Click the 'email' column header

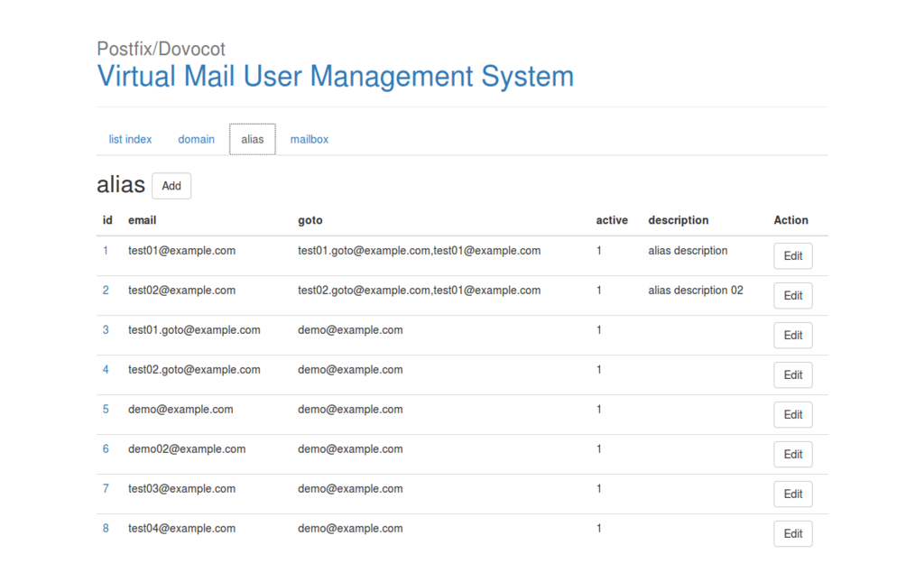(x=142, y=220)
